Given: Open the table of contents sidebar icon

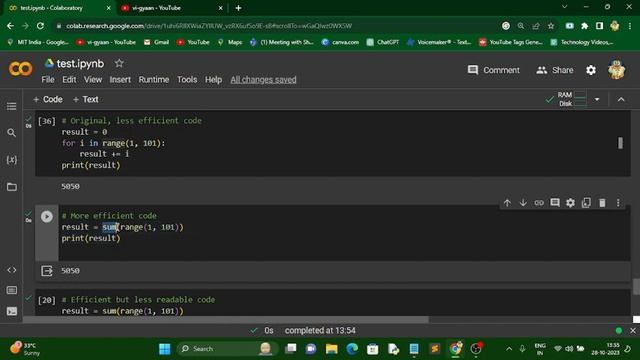Looking at the screenshot, I should click(11, 107).
